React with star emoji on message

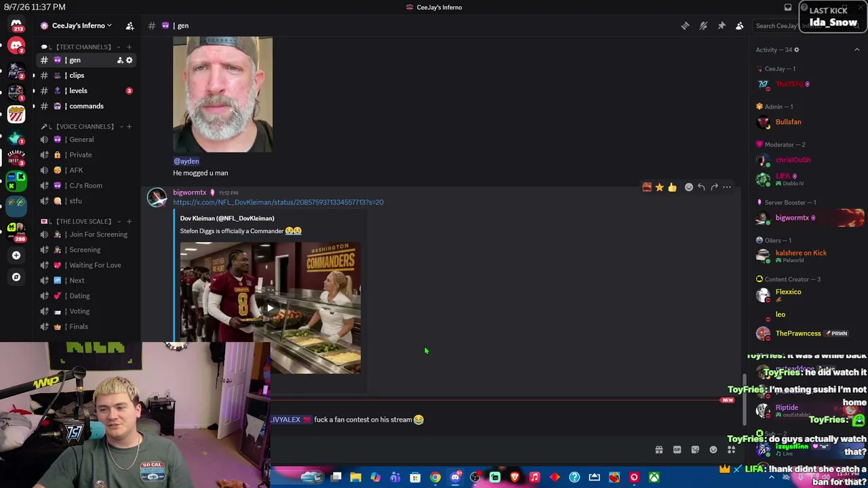(x=659, y=187)
